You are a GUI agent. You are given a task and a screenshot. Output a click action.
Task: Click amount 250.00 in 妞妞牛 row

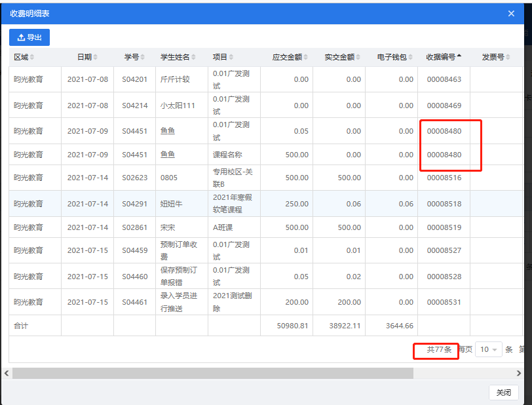click(297, 204)
